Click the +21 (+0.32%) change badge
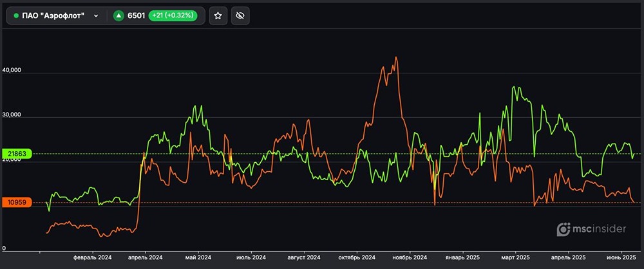Screen dimensions: 644x269 coord(173,15)
